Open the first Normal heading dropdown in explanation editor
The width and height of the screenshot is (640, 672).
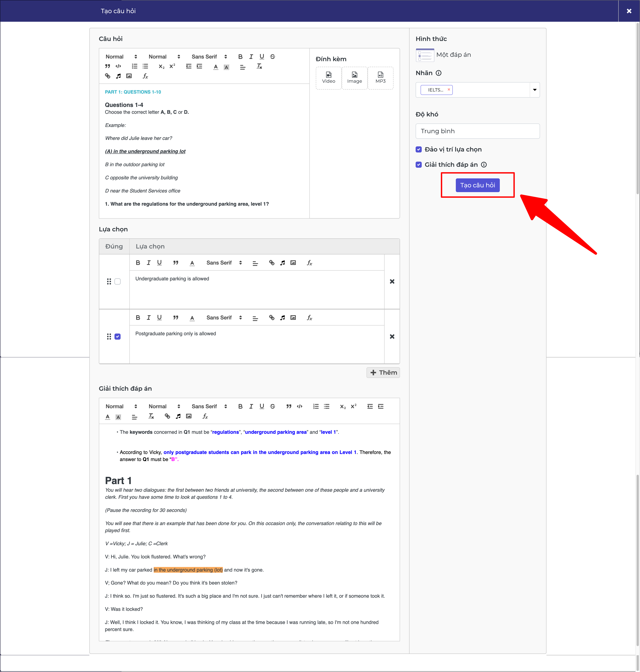(x=122, y=406)
